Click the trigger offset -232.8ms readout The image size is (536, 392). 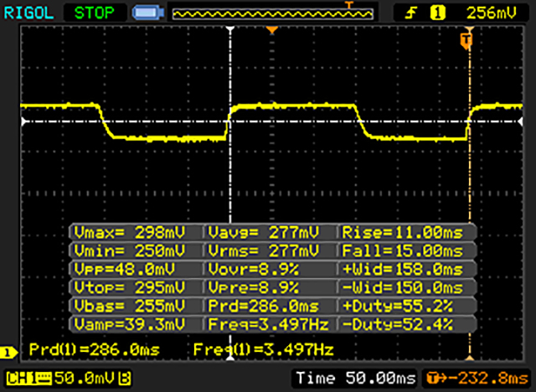(x=477, y=379)
